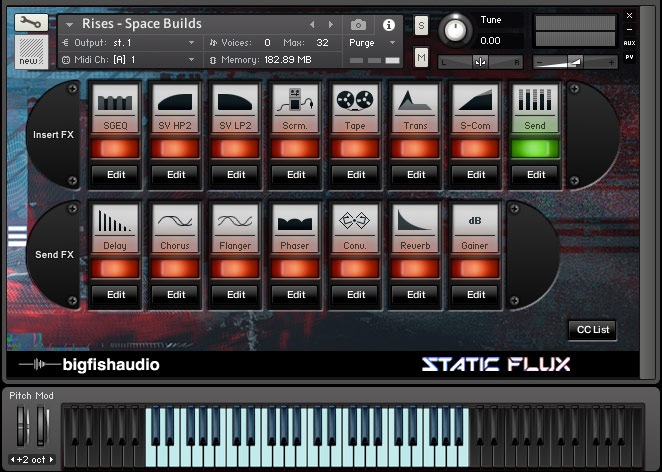
Task: Minimize instrument with minus icon
Action: coord(629,30)
